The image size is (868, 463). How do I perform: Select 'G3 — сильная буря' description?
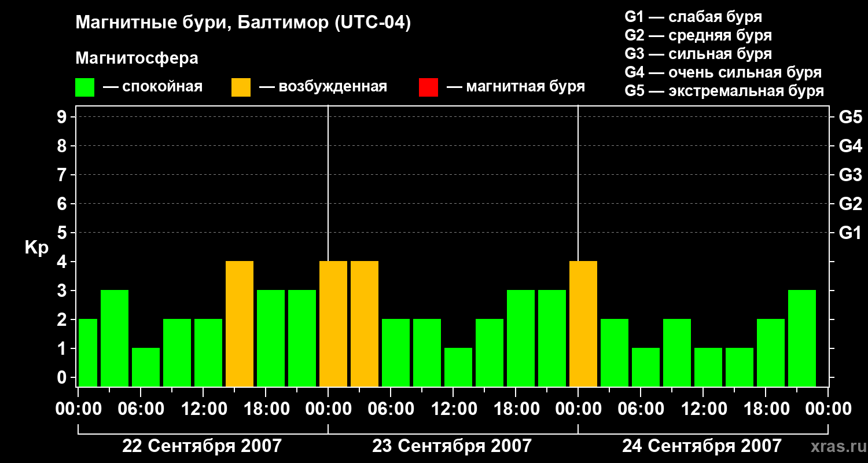coord(698,54)
